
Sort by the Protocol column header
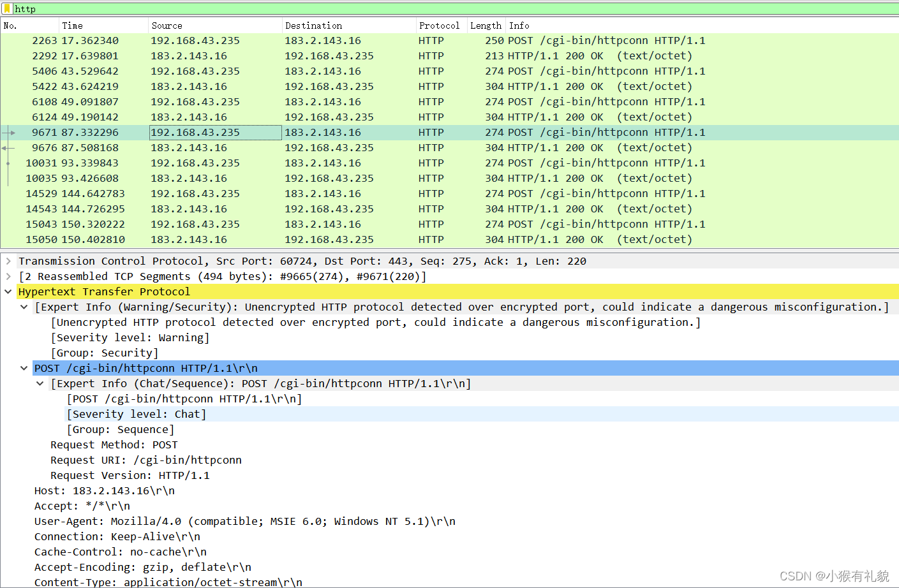tap(441, 26)
